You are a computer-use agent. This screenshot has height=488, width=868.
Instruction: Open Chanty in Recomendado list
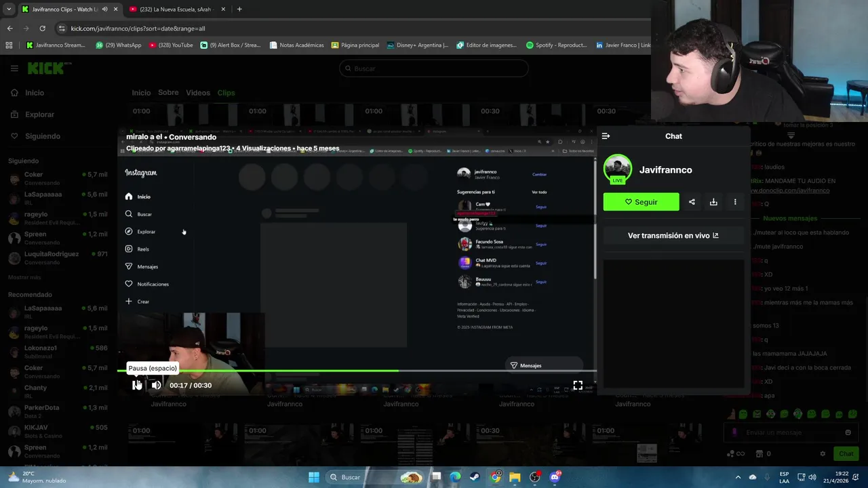click(x=58, y=391)
